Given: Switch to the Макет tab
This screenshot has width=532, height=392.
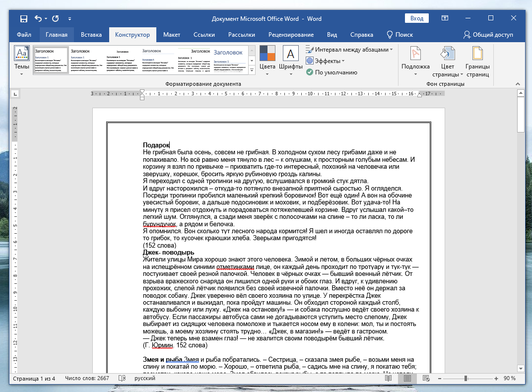Looking at the screenshot, I should [x=171, y=35].
